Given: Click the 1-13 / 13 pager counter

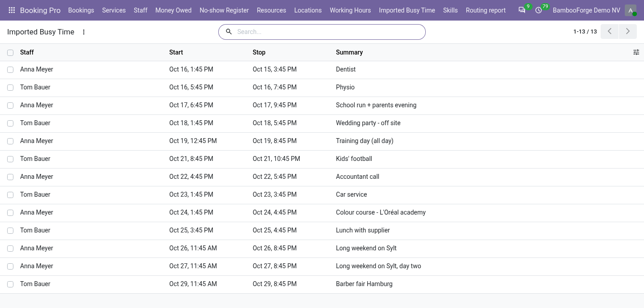Looking at the screenshot, I should click(585, 32).
